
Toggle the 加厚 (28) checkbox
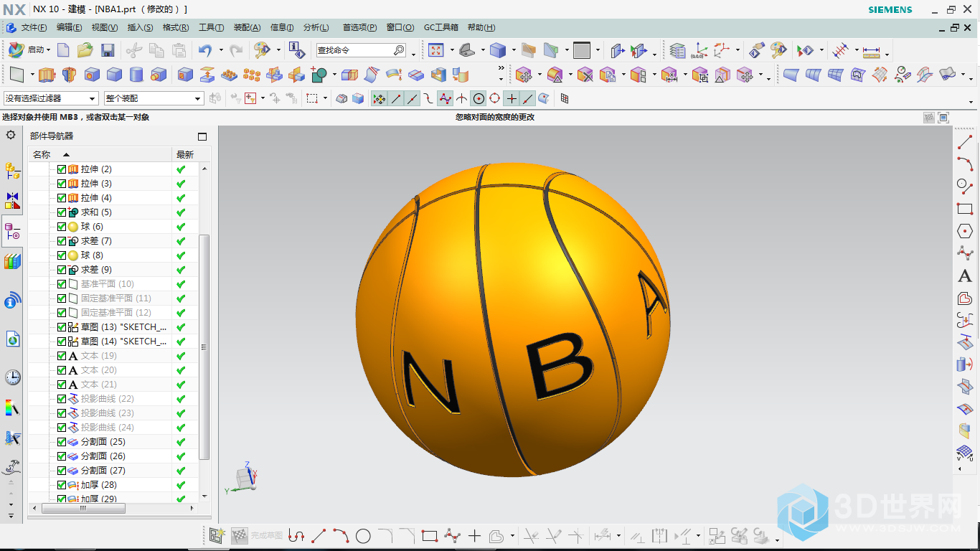(61, 485)
